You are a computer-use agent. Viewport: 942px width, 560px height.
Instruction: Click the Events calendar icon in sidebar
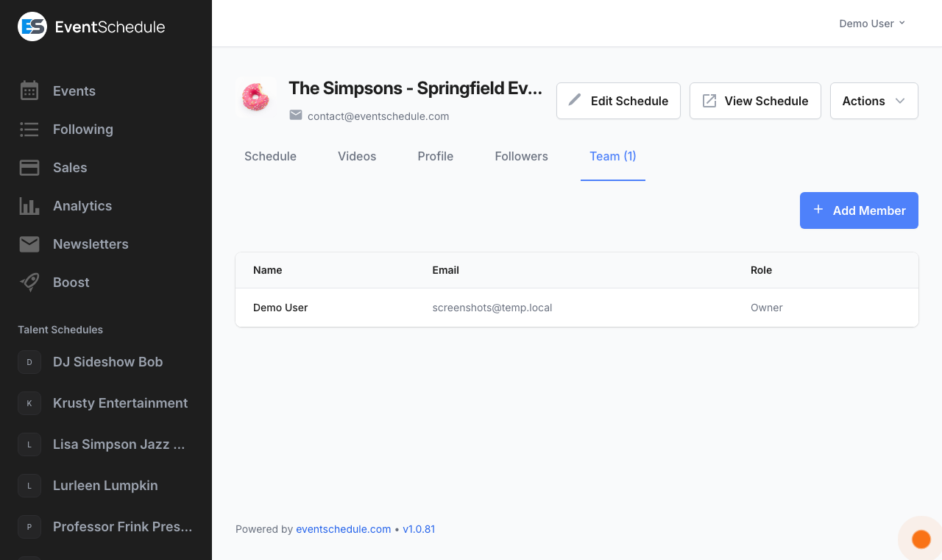point(29,91)
